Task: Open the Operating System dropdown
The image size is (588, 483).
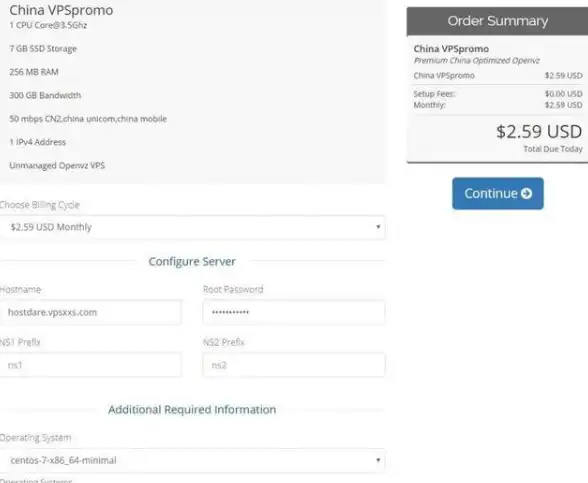Action: click(192, 460)
